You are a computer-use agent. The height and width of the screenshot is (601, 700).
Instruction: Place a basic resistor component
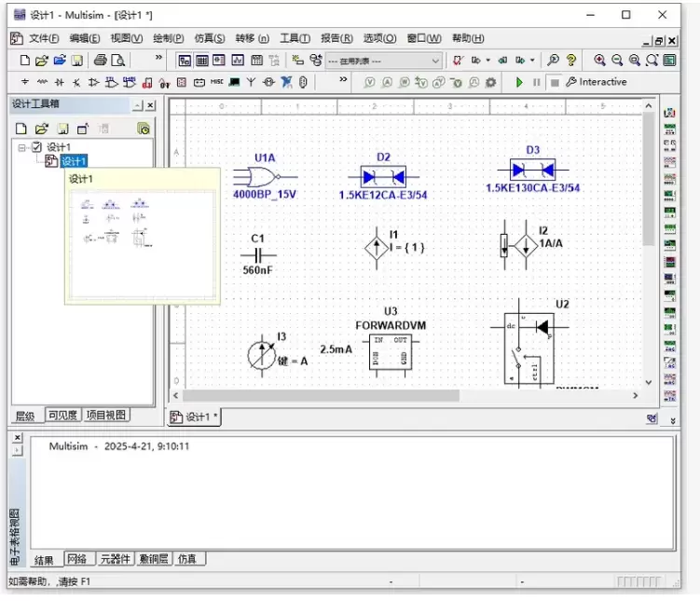pos(42,82)
